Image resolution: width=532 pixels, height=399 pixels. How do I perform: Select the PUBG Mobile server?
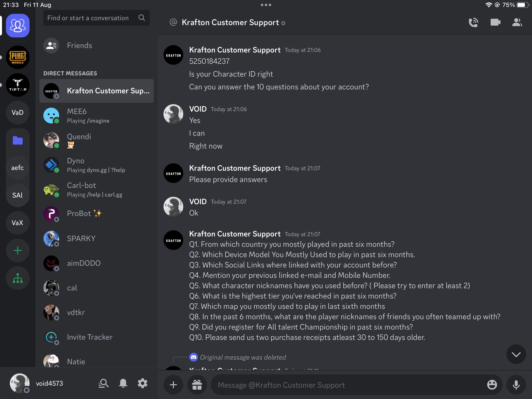click(x=18, y=57)
